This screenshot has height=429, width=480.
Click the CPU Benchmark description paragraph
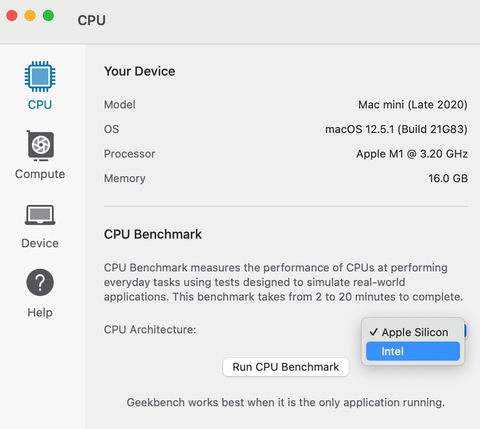pos(283,282)
